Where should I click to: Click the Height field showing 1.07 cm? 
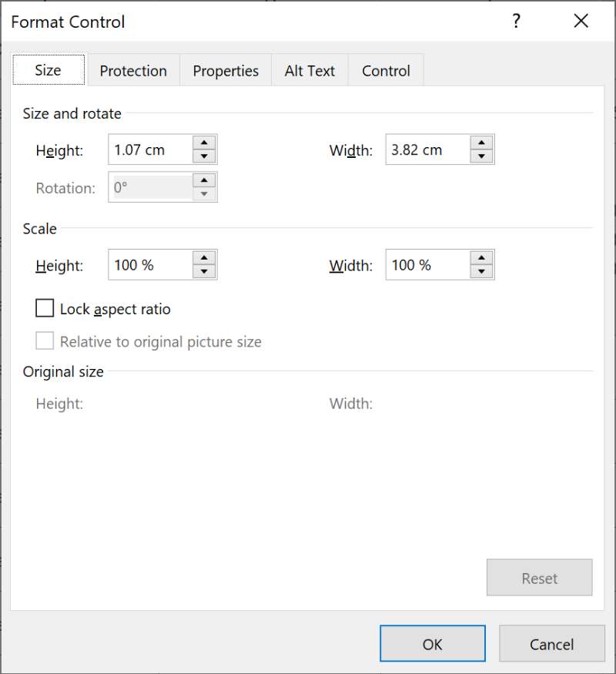tap(150, 149)
